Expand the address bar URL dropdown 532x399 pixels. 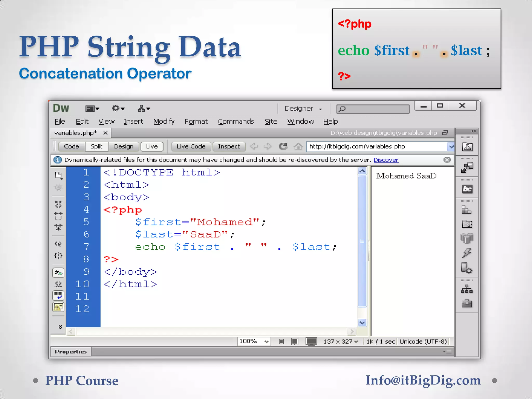click(x=451, y=147)
